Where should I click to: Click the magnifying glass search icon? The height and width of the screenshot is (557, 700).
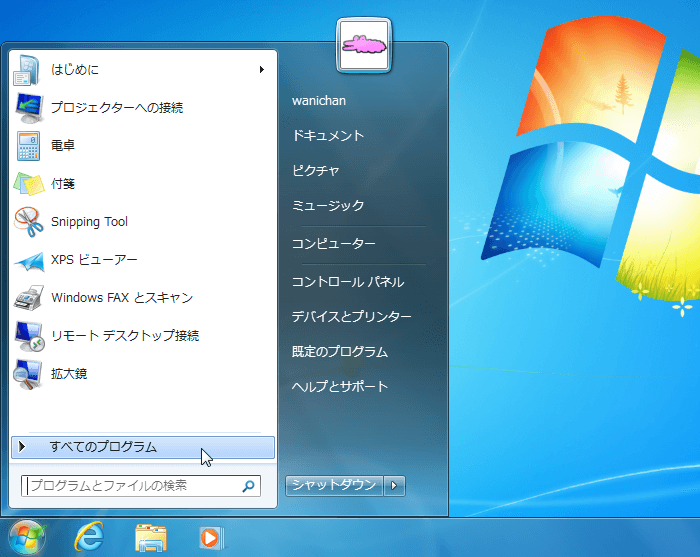[249, 486]
